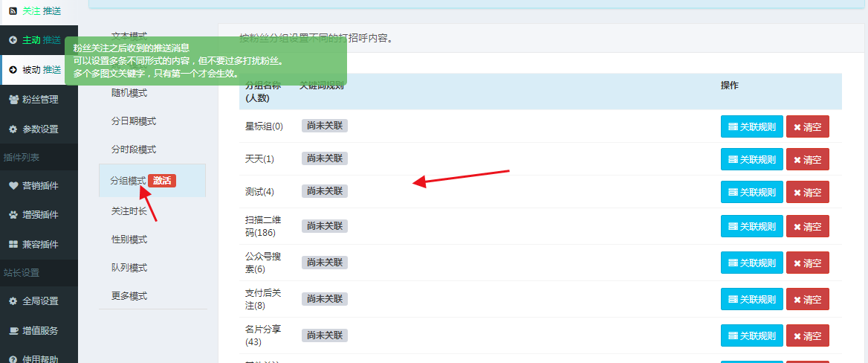Open 参数设置 page

[39, 129]
